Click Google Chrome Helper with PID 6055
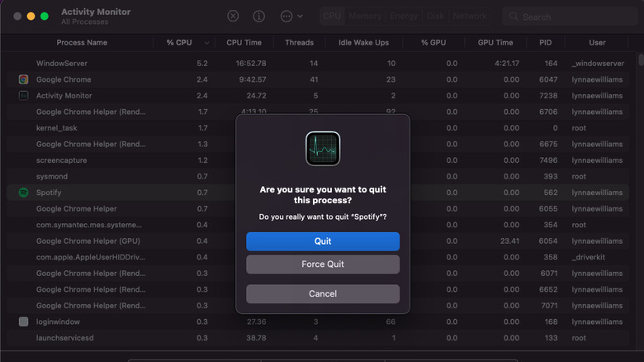Image resolution: width=644 pixels, height=362 pixels. coord(318,208)
